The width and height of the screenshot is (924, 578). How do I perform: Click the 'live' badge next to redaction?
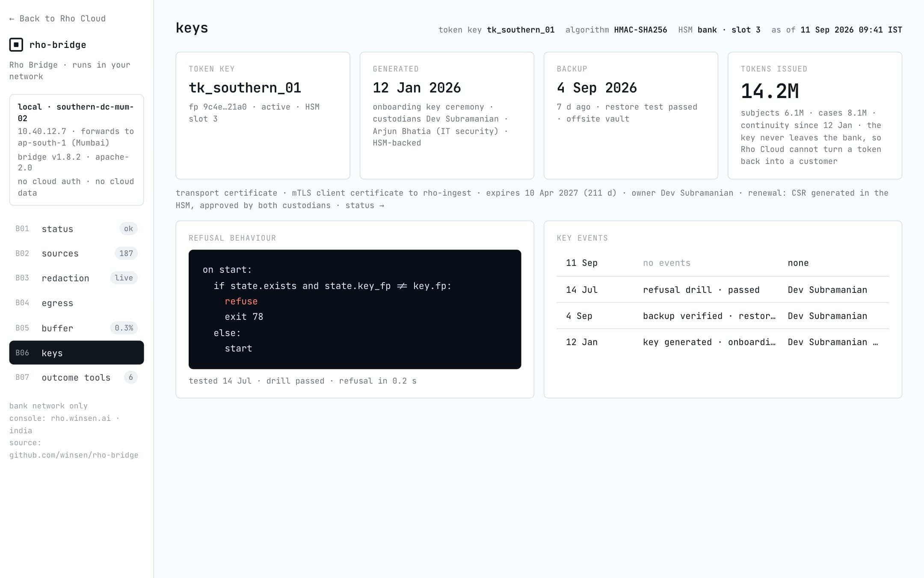pyautogui.click(x=124, y=278)
